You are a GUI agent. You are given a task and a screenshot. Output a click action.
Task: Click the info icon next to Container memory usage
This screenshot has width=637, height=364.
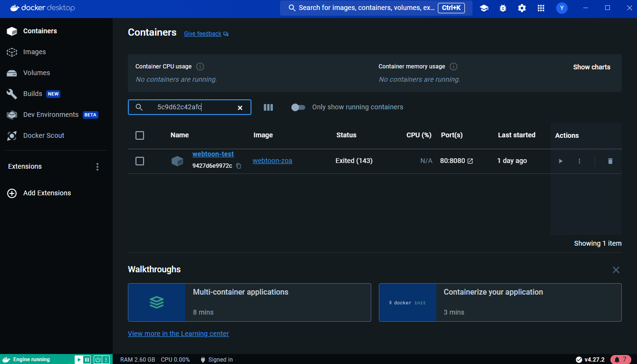click(454, 67)
